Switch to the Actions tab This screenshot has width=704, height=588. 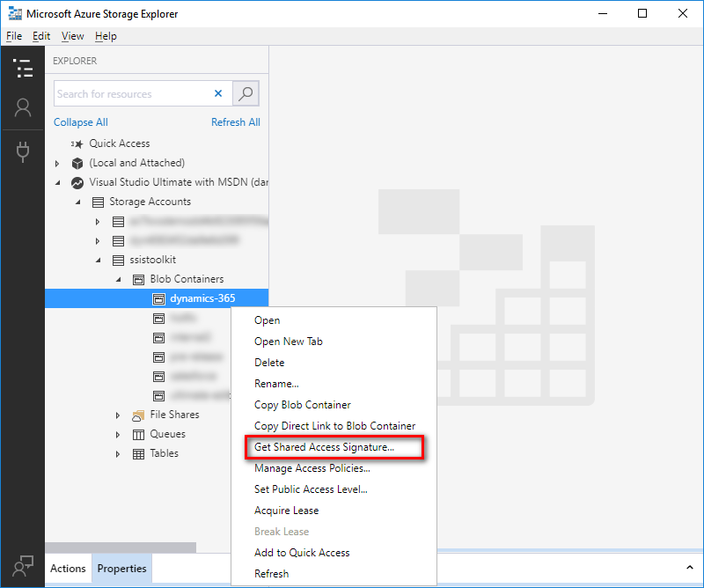(68, 568)
